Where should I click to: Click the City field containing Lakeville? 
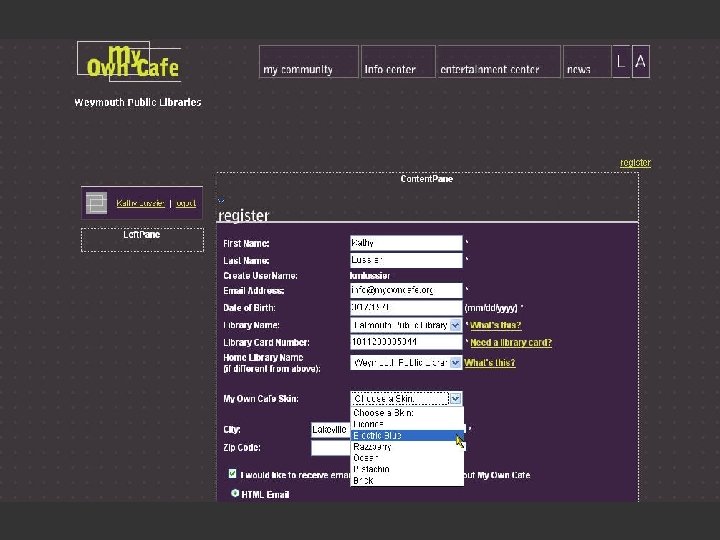[330, 430]
